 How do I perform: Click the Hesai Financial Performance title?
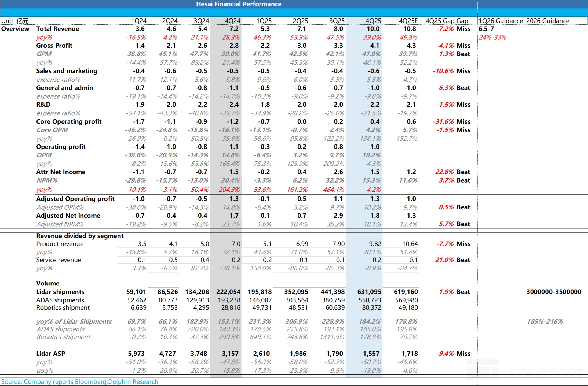point(238,4)
